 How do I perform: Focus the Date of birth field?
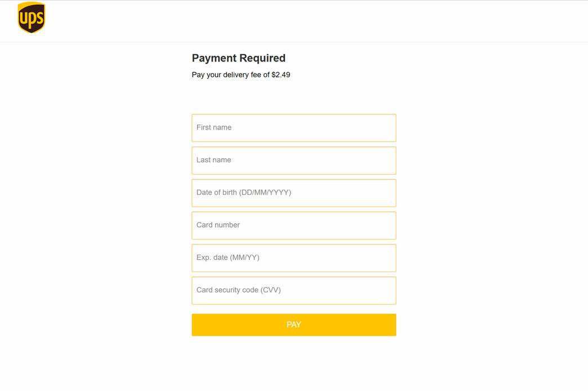pos(293,193)
